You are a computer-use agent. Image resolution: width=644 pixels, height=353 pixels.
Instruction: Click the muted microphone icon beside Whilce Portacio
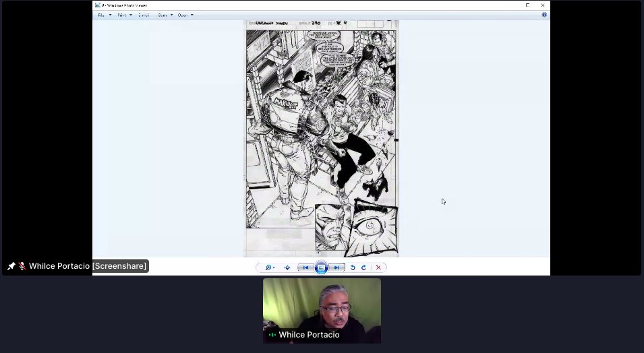point(22,266)
